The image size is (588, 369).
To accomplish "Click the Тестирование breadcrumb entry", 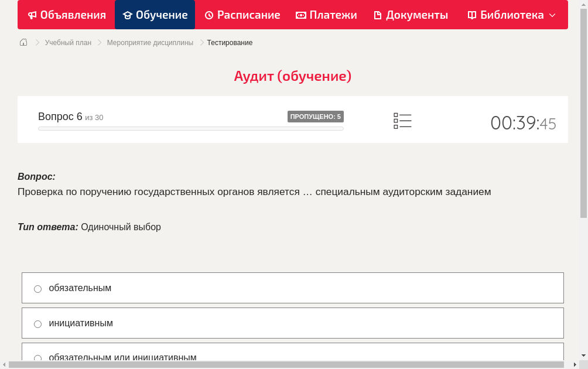I will coord(229,42).
